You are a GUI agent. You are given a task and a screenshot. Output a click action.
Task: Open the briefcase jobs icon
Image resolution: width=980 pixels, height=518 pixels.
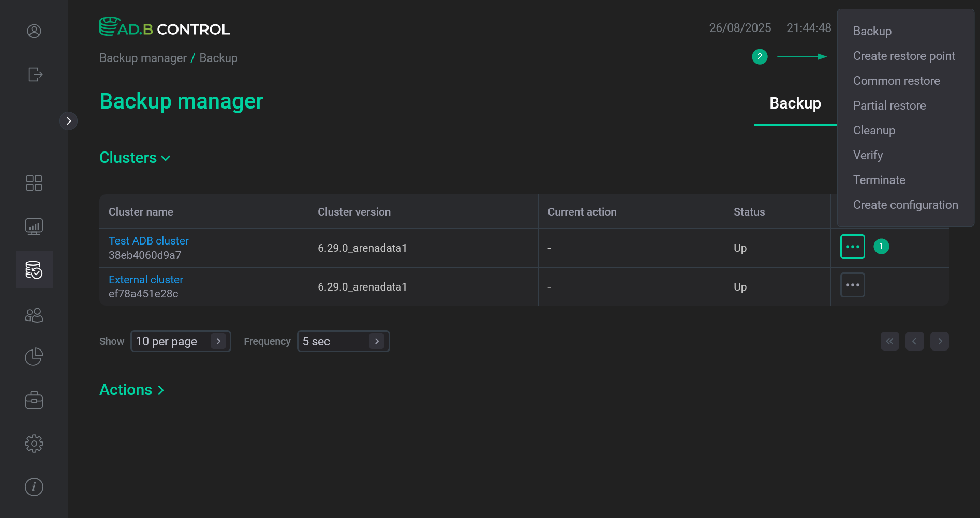tap(34, 400)
